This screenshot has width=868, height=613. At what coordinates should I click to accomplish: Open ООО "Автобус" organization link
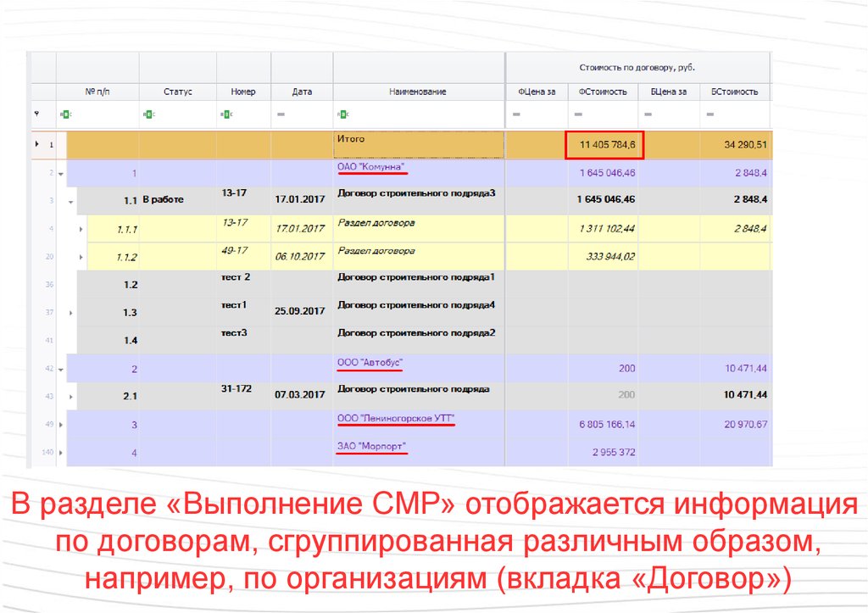(x=370, y=364)
